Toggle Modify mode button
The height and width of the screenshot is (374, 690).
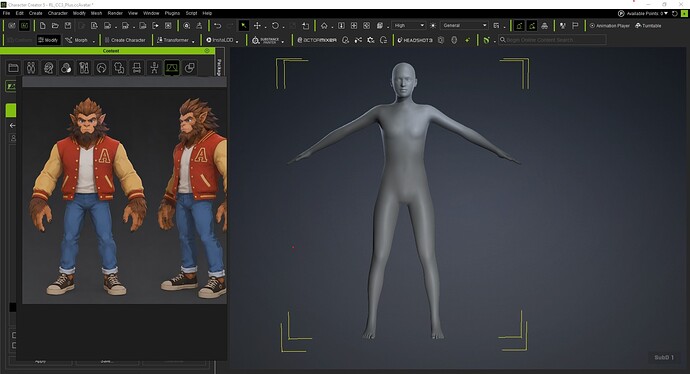tap(48, 40)
